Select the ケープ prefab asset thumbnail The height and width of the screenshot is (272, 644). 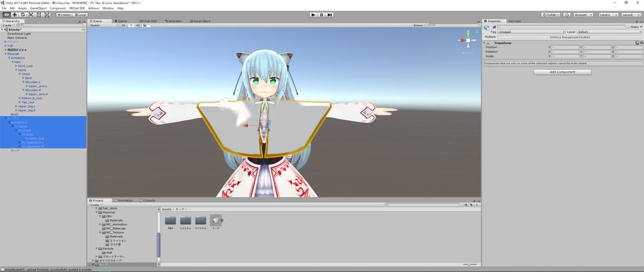coord(216,220)
